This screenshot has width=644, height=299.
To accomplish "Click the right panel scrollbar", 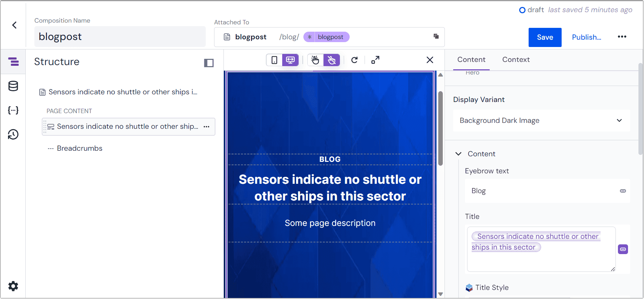I will (641, 109).
